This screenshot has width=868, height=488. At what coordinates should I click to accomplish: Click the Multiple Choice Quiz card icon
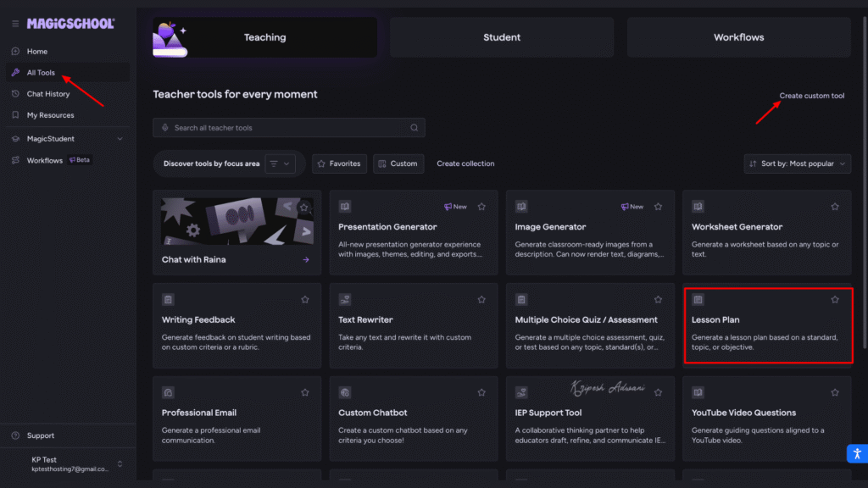tap(521, 299)
